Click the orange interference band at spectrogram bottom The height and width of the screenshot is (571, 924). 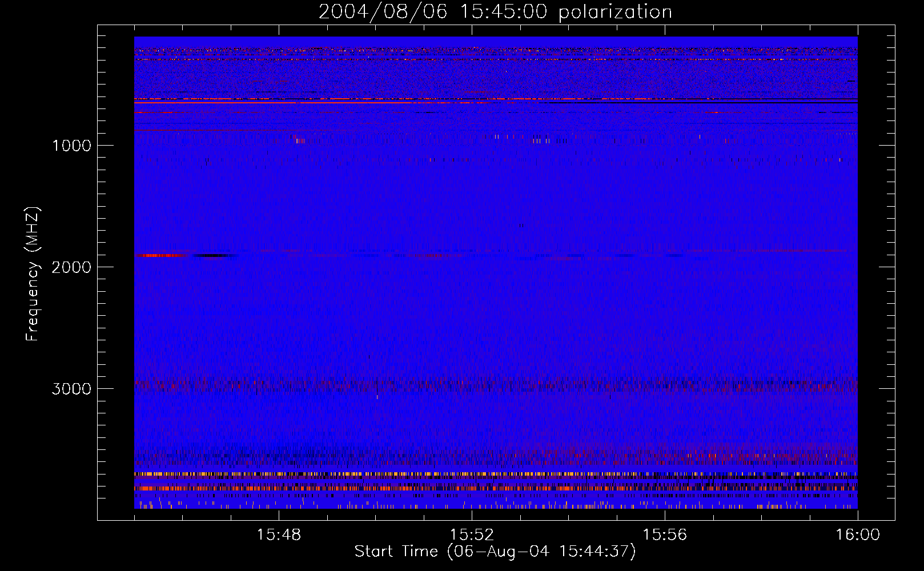(496, 488)
